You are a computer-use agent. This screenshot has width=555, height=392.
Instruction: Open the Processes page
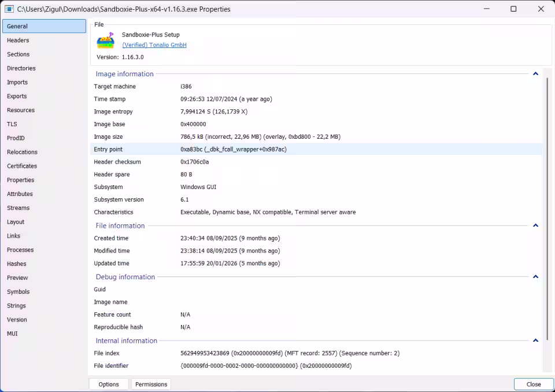click(x=45, y=250)
